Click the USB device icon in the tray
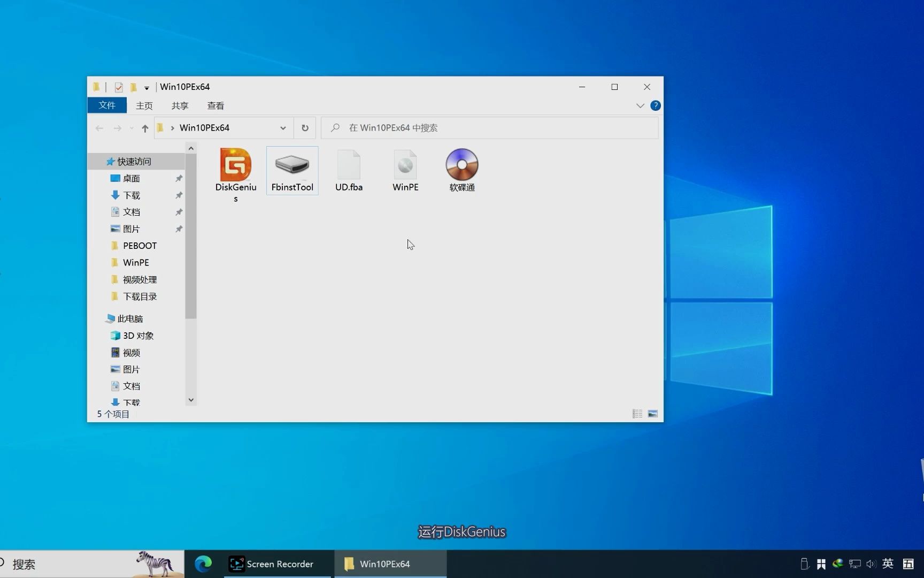The width and height of the screenshot is (924, 578). click(805, 564)
